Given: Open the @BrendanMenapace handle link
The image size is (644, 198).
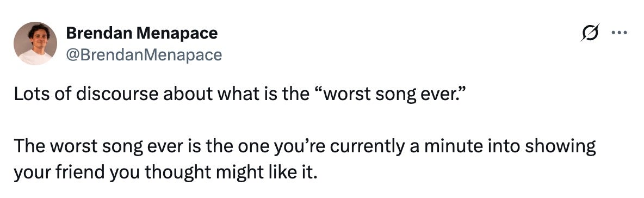Looking at the screenshot, I should point(144,54).
